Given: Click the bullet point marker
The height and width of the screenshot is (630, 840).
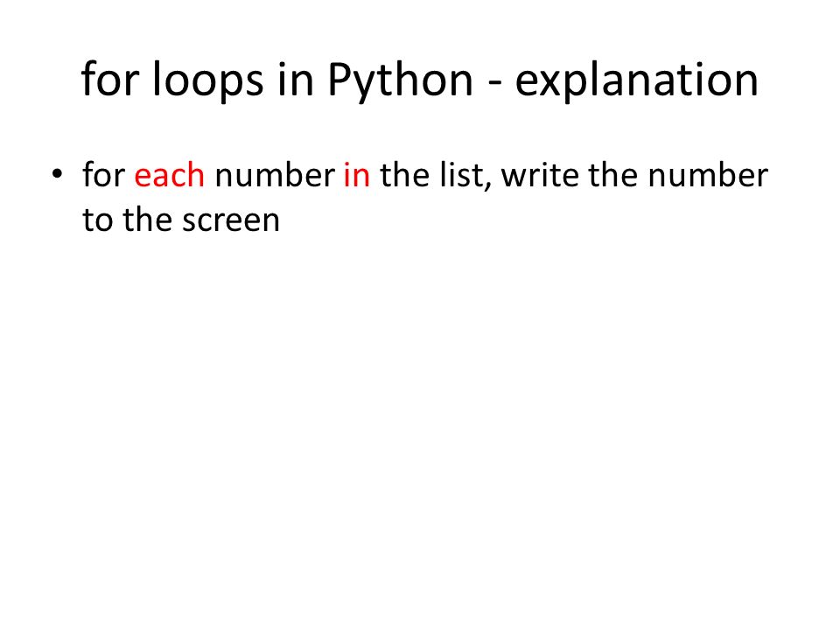Looking at the screenshot, I should click(58, 173).
